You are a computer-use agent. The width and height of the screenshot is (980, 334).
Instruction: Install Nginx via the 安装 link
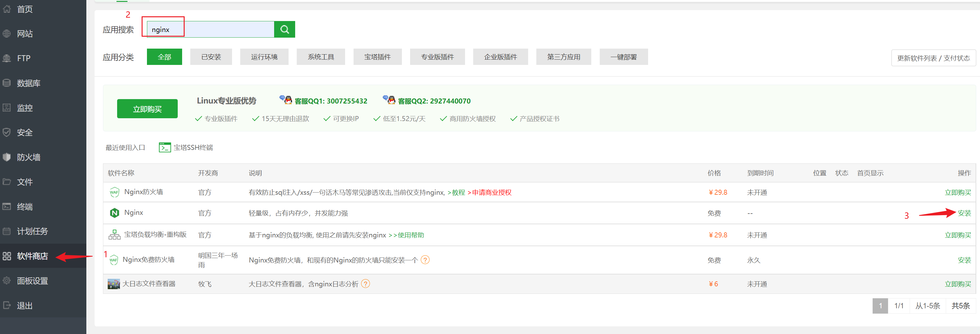click(965, 213)
